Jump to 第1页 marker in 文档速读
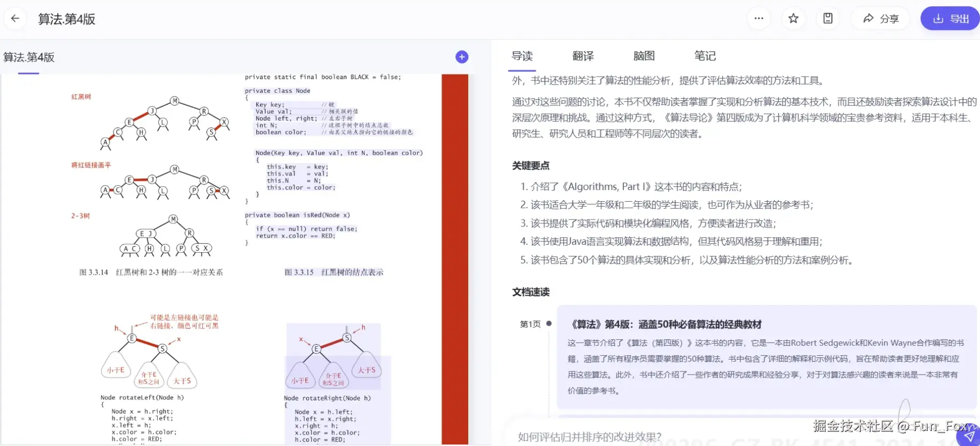This screenshot has width=980, height=446. pyautogui.click(x=530, y=324)
